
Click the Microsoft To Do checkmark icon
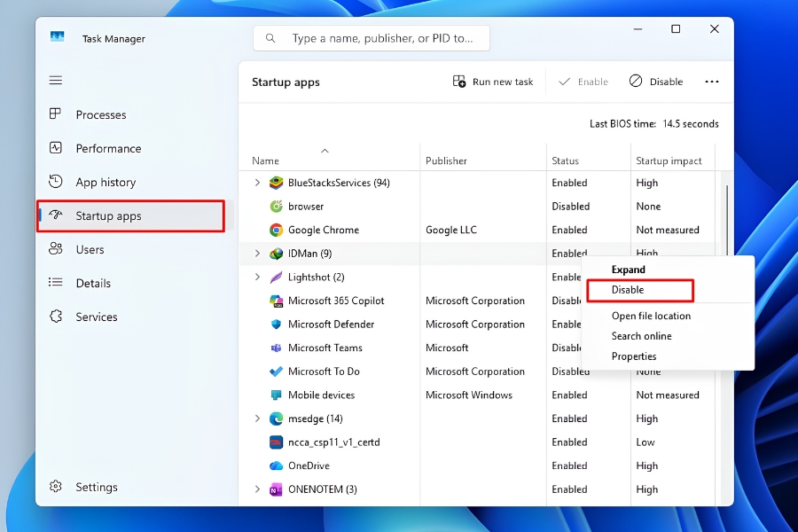pos(276,372)
